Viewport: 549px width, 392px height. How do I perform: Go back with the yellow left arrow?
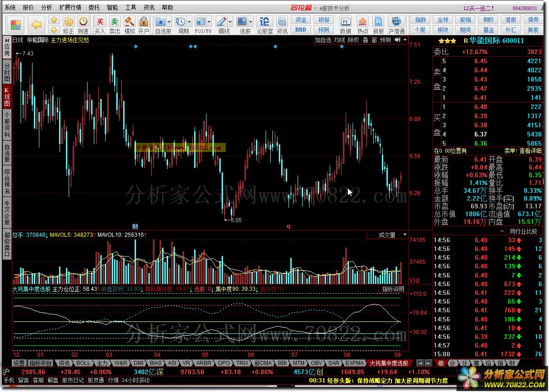coord(37,25)
